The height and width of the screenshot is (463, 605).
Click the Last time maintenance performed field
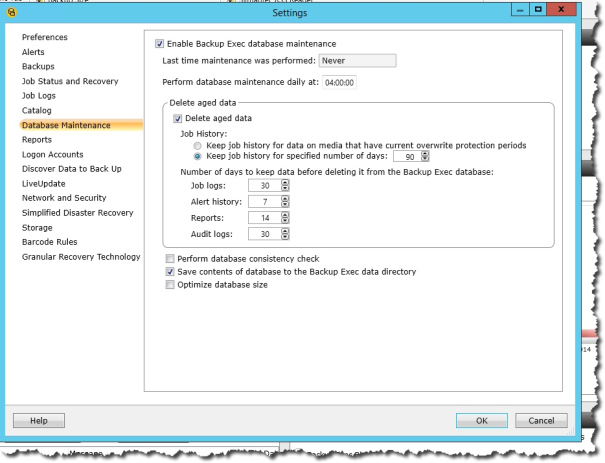click(x=357, y=61)
